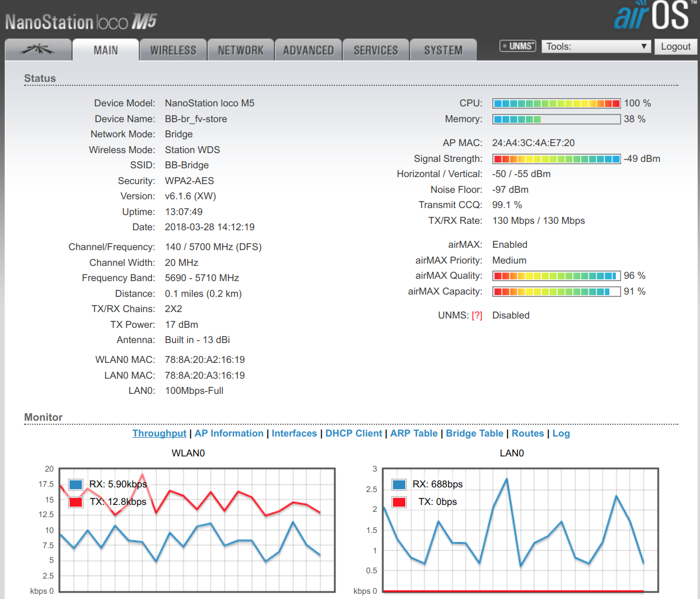This screenshot has height=599, width=700.
Task: Click the CPU usage bar
Action: [x=556, y=103]
